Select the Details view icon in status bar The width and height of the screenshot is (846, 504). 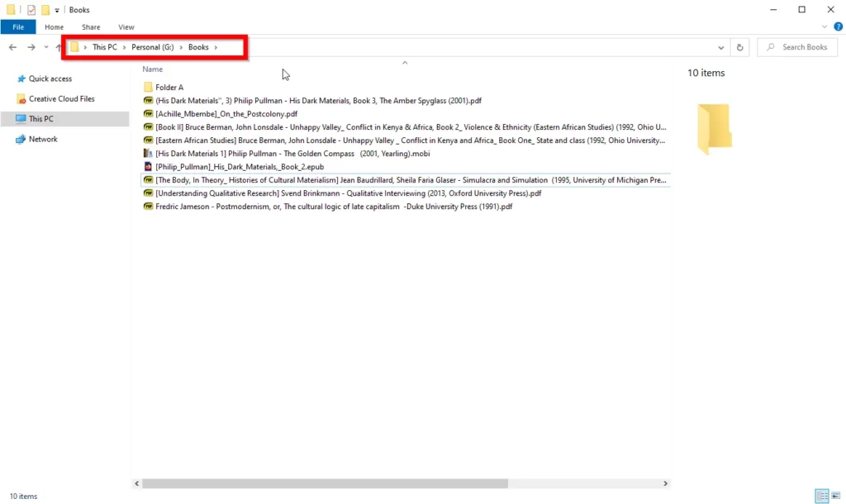click(822, 497)
